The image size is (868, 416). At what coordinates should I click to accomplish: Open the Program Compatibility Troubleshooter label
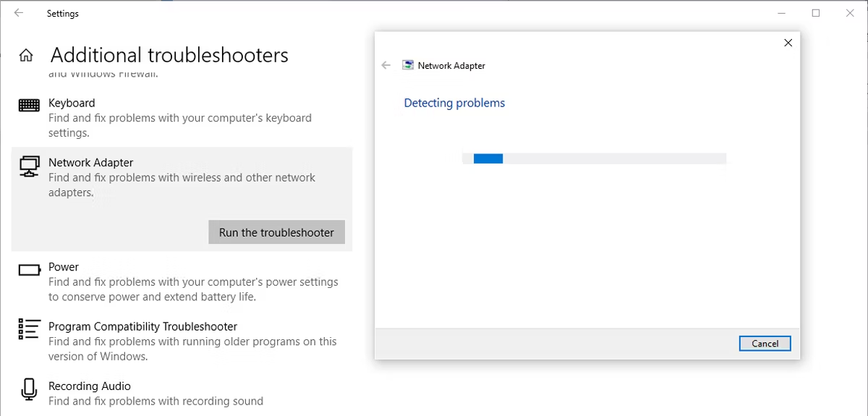(x=142, y=326)
